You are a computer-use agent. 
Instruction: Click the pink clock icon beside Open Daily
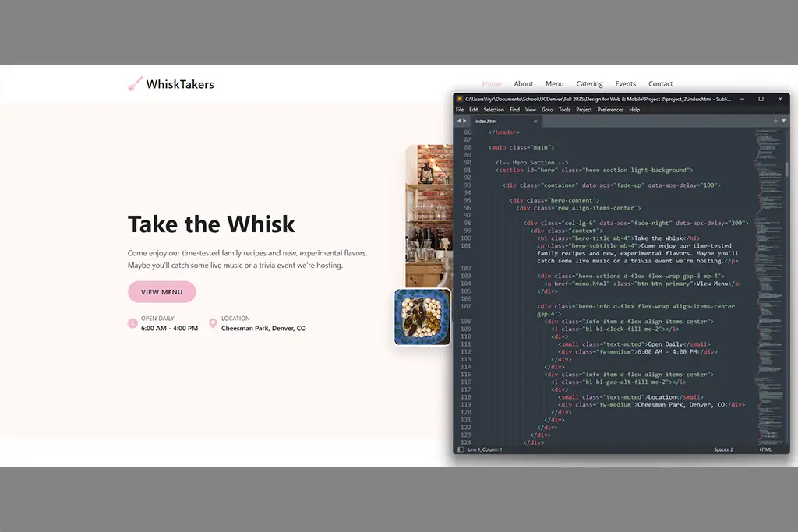[x=132, y=323]
